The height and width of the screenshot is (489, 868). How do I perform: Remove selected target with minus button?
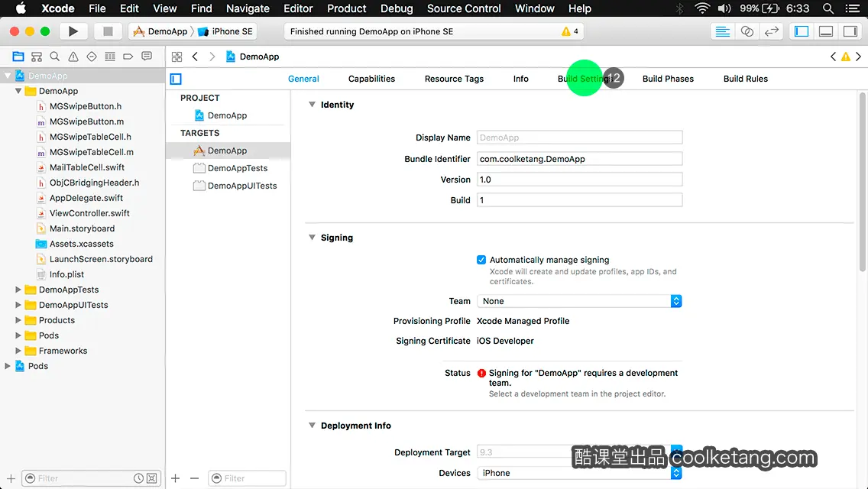194,478
